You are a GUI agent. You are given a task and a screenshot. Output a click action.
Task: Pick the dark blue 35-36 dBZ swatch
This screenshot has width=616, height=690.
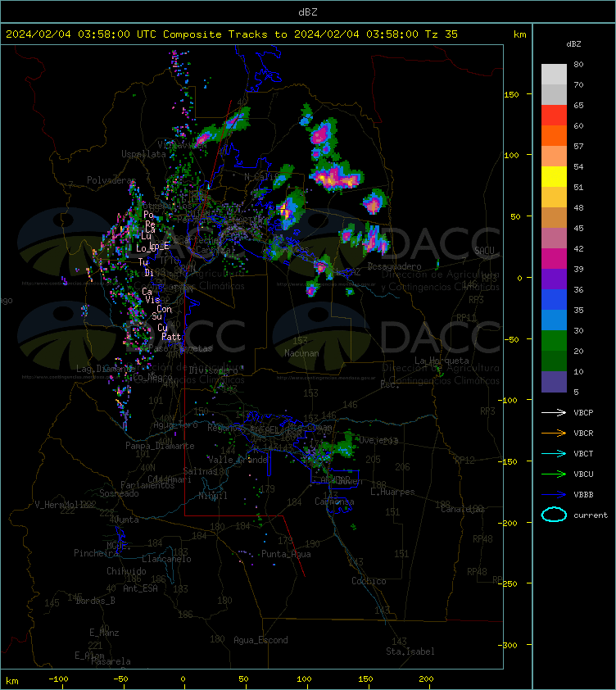tap(554, 300)
